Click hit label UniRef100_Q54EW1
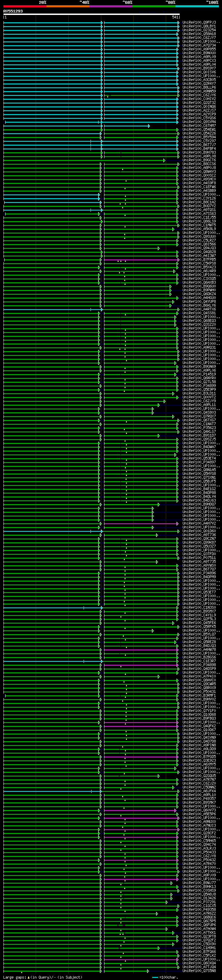Screen dimensions: 222x980 coord(199,129)
